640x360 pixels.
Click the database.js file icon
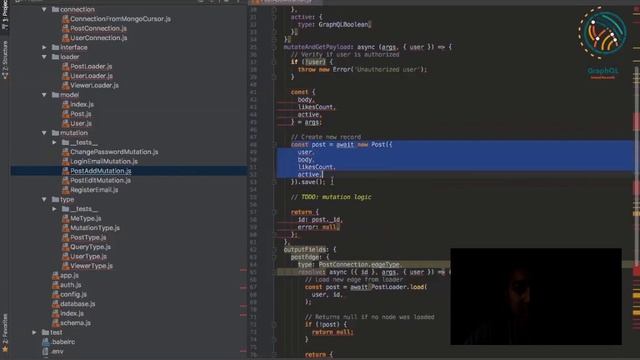coord(56,304)
